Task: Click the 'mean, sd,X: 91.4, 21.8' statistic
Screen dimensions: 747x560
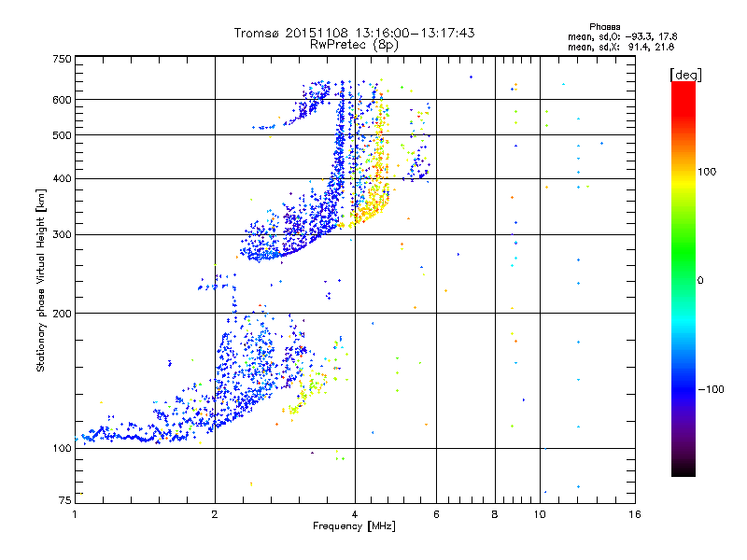Action: [621, 47]
